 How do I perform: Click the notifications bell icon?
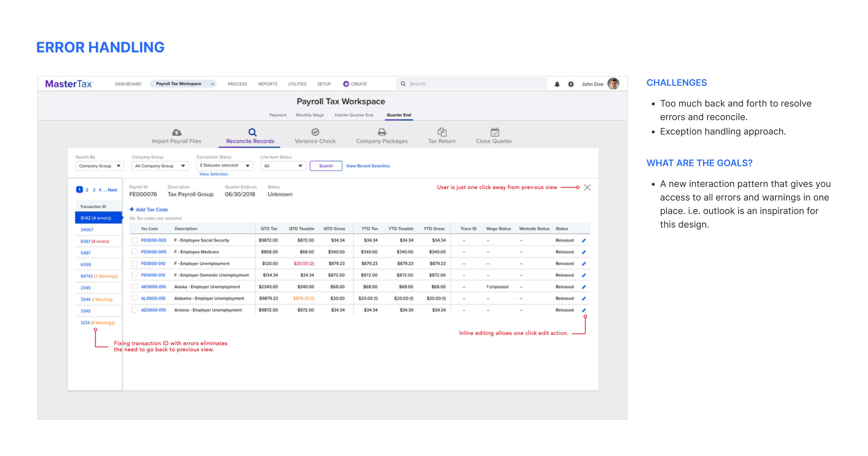click(557, 84)
